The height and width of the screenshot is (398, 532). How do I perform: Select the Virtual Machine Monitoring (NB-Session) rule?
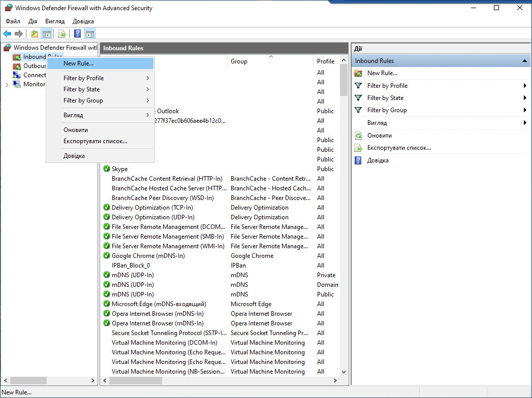coord(168,372)
